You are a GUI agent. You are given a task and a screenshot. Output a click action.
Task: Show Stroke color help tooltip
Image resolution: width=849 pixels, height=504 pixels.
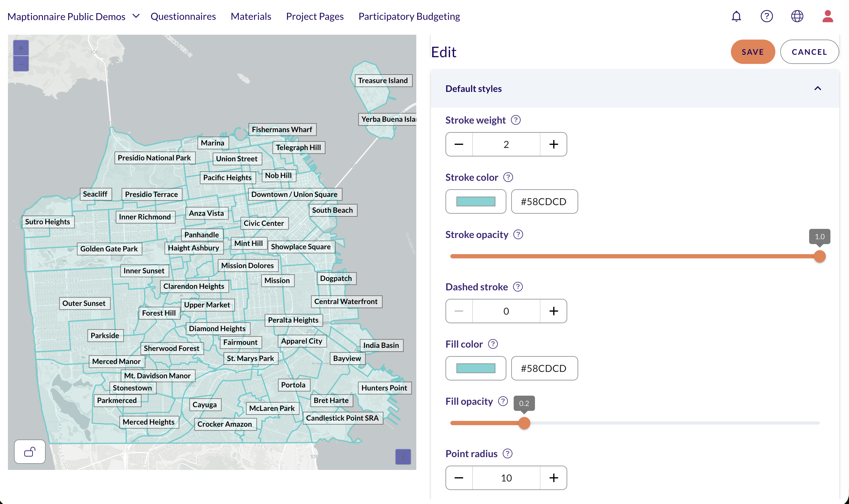coord(508,177)
